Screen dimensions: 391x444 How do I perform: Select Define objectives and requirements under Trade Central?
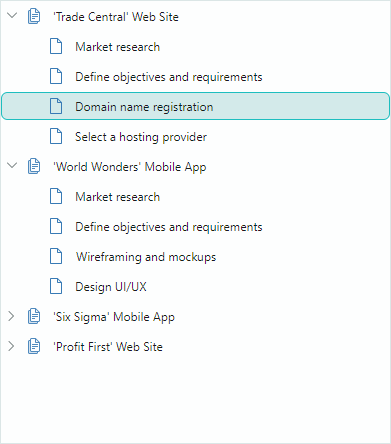click(x=169, y=77)
